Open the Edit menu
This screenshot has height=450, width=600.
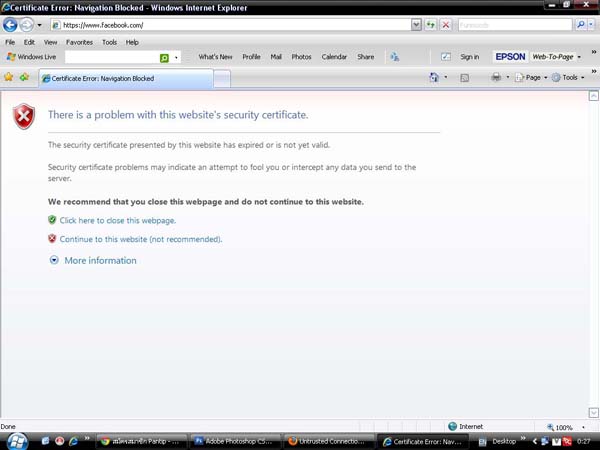(x=29, y=42)
